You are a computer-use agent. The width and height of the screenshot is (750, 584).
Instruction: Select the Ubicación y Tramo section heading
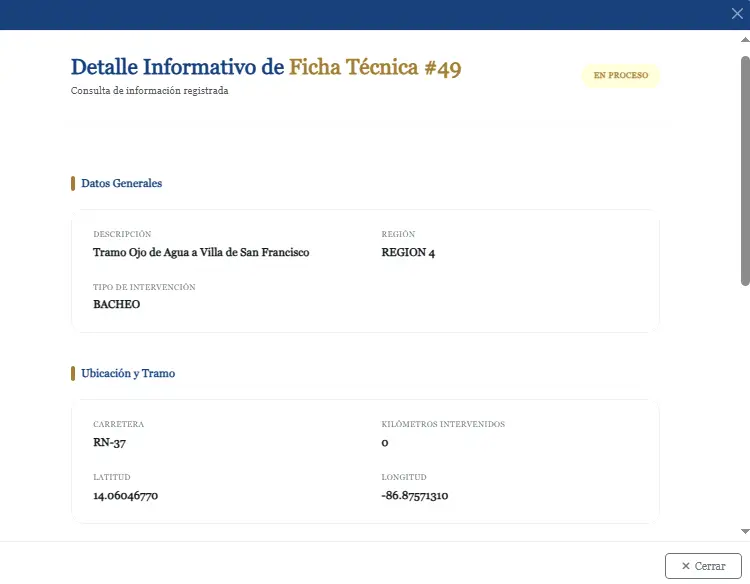click(128, 374)
